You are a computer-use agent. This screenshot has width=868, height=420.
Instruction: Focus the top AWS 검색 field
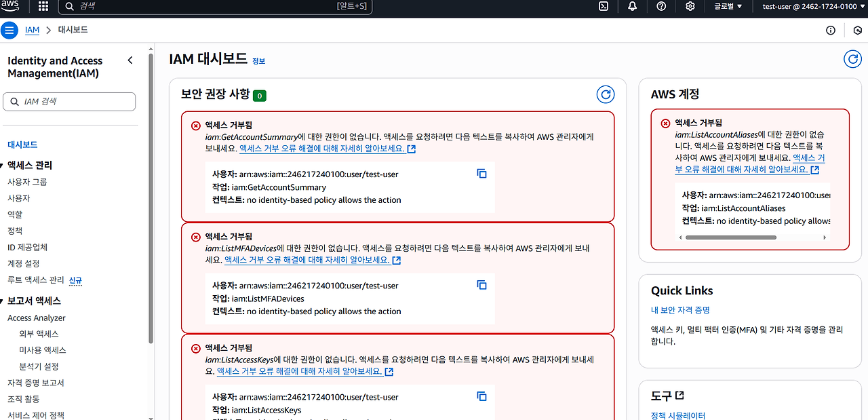point(216,6)
